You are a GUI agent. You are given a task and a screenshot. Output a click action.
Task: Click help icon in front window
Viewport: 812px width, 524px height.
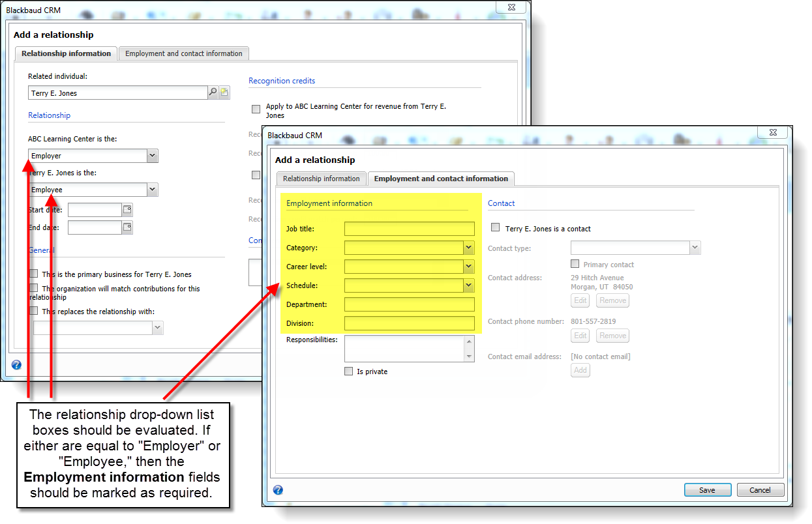pyautogui.click(x=278, y=490)
